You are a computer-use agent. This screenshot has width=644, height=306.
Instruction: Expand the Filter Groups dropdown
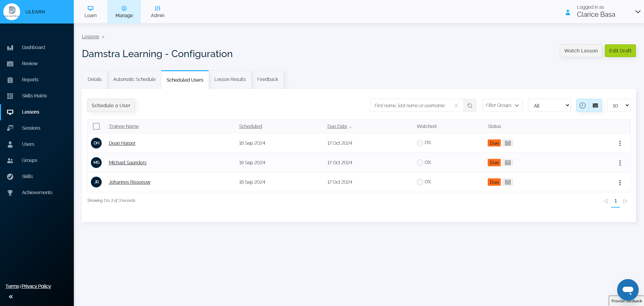(502, 105)
